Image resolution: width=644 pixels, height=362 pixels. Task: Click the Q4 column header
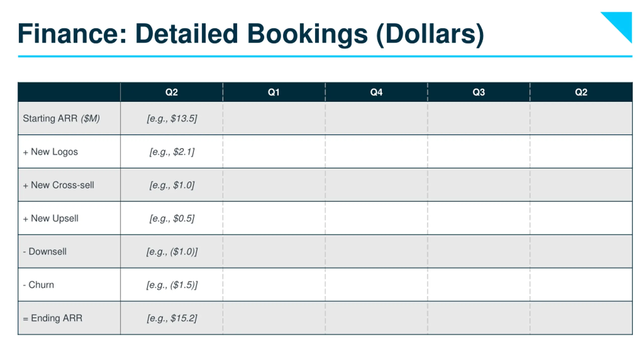[x=376, y=92]
